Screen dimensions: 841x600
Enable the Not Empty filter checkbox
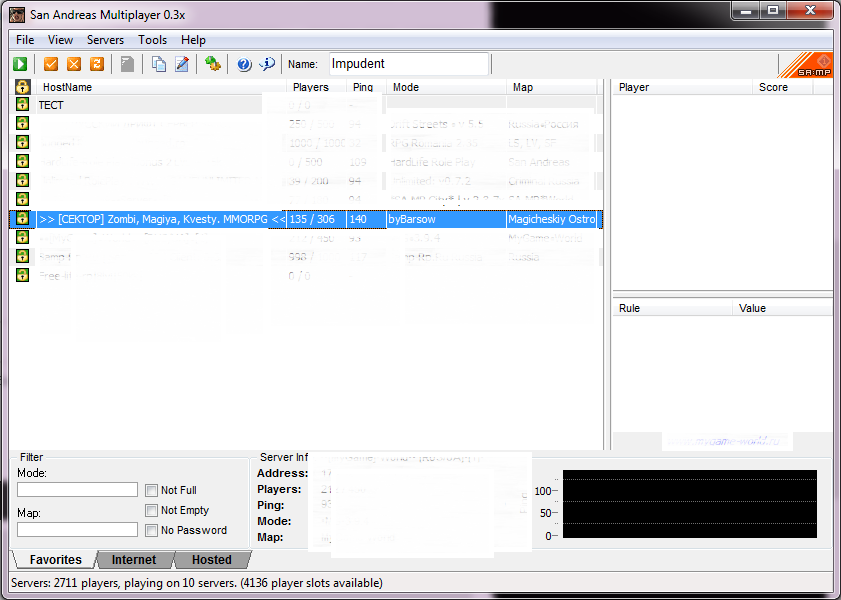pyautogui.click(x=152, y=510)
